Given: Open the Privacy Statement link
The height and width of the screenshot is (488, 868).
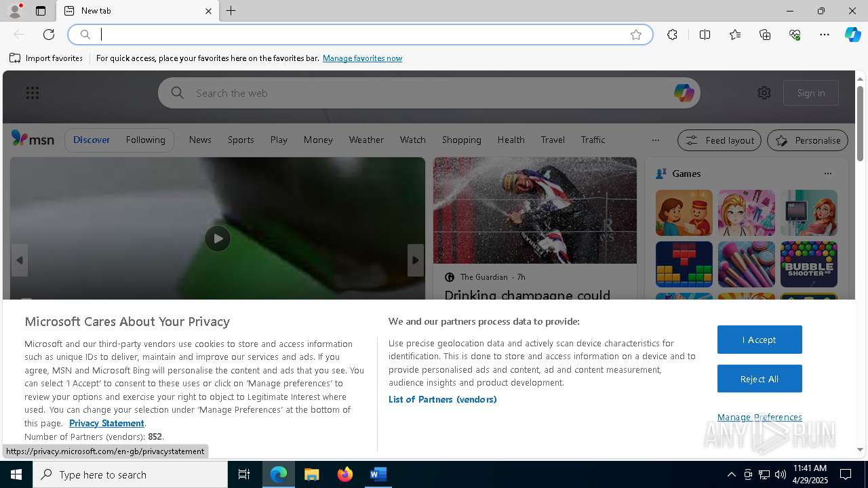Looking at the screenshot, I should (x=106, y=423).
